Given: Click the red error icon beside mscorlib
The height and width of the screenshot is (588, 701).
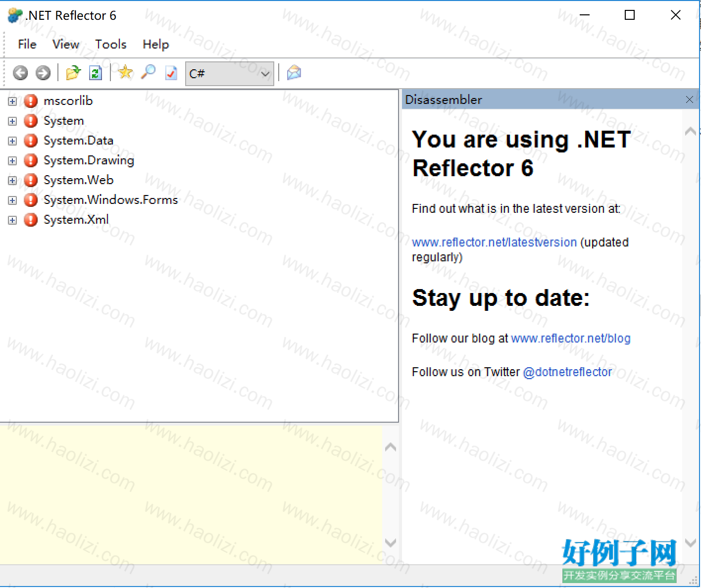Looking at the screenshot, I should 31,101.
